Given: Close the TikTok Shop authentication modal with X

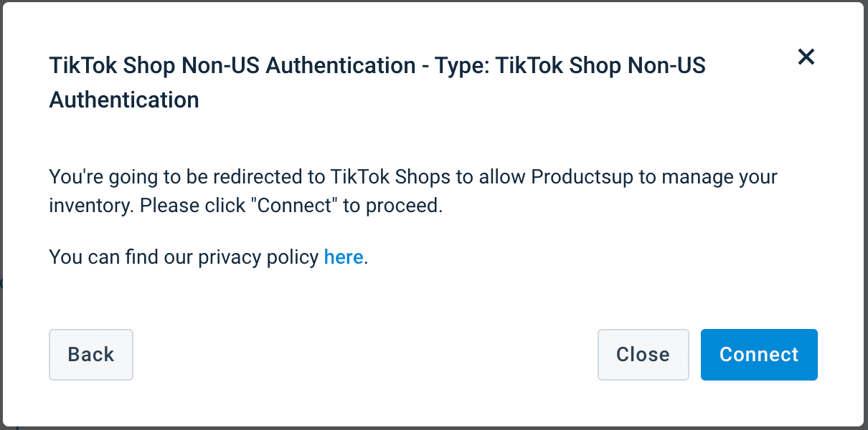Looking at the screenshot, I should pos(806,57).
